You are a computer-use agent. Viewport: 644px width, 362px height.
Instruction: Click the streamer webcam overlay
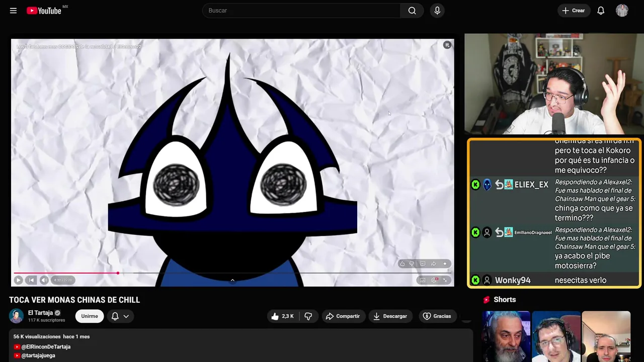tap(554, 84)
